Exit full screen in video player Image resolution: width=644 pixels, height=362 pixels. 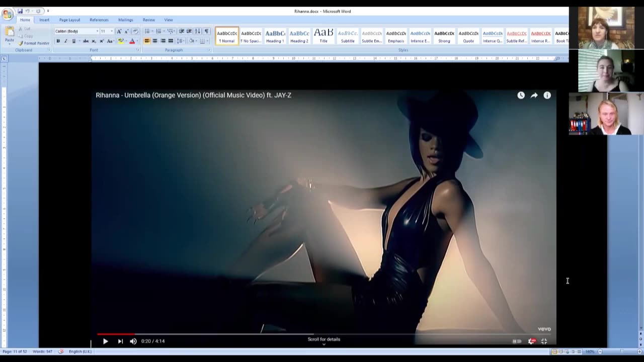(x=544, y=341)
